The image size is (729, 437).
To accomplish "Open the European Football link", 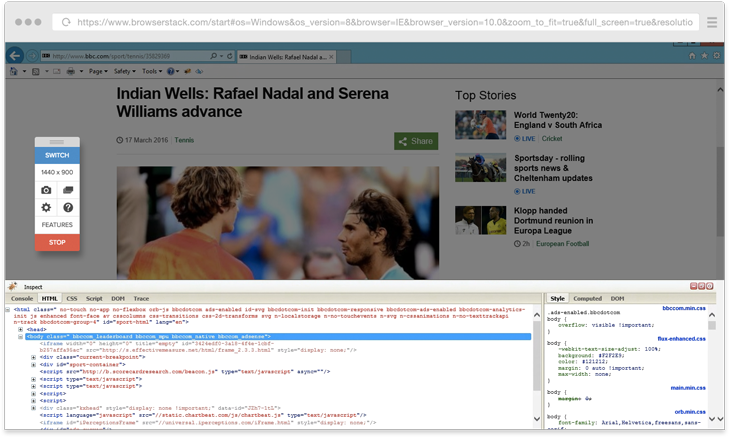I will click(563, 244).
